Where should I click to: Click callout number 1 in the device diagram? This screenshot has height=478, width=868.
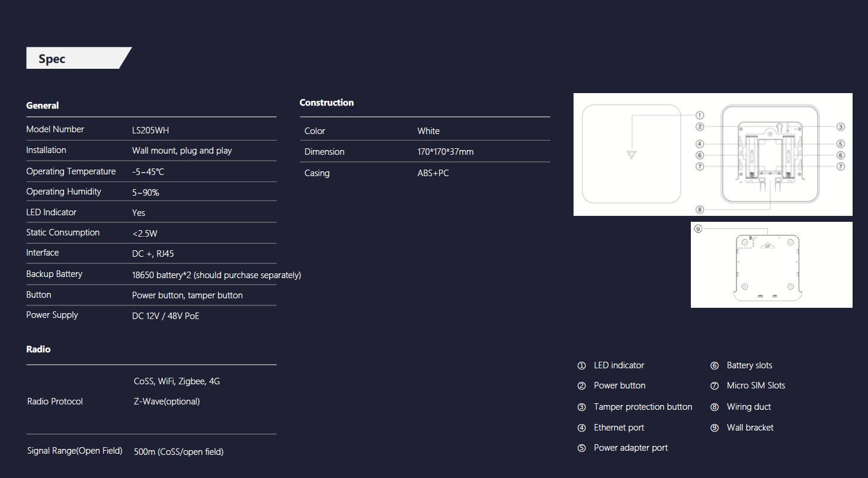coord(700,116)
